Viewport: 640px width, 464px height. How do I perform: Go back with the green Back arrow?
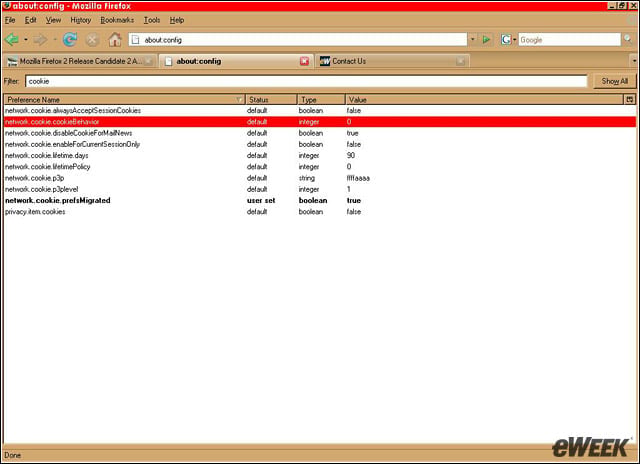12,40
